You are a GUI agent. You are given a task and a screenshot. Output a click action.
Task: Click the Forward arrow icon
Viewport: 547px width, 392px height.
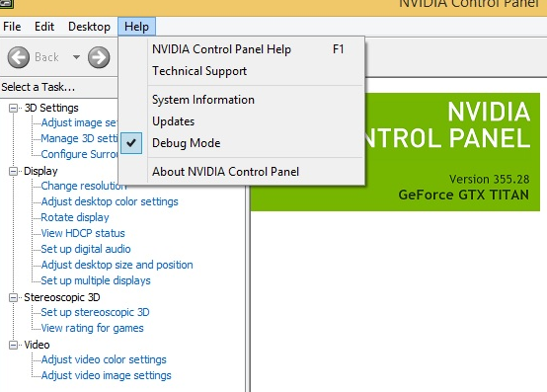pyautogui.click(x=99, y=57)
